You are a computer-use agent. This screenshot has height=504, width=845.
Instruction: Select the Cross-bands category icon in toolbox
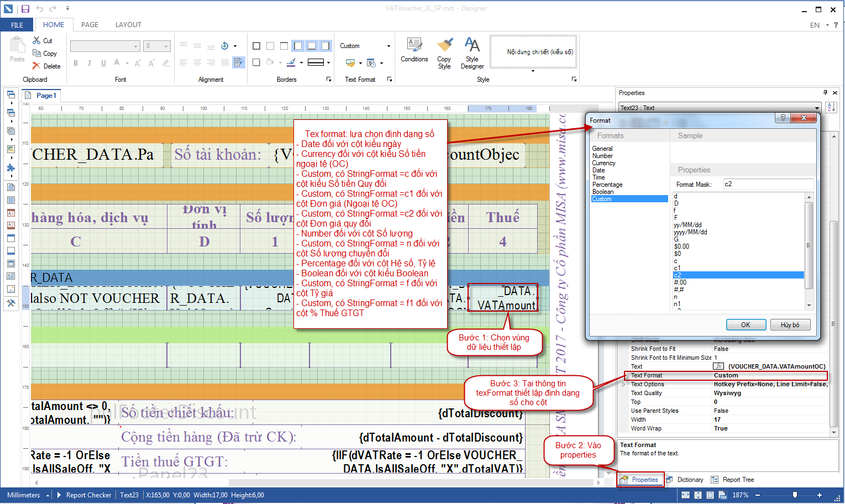pyautogui.click(x=11, y=113)
